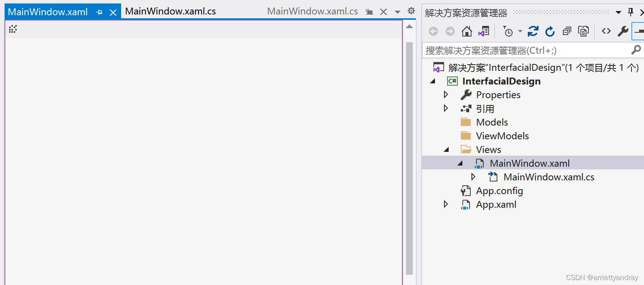Click the dotted grid icon in the XAML designer
The height and width of the screenshot is (285, 644).
pyautogui.click(x=13, y=29)
